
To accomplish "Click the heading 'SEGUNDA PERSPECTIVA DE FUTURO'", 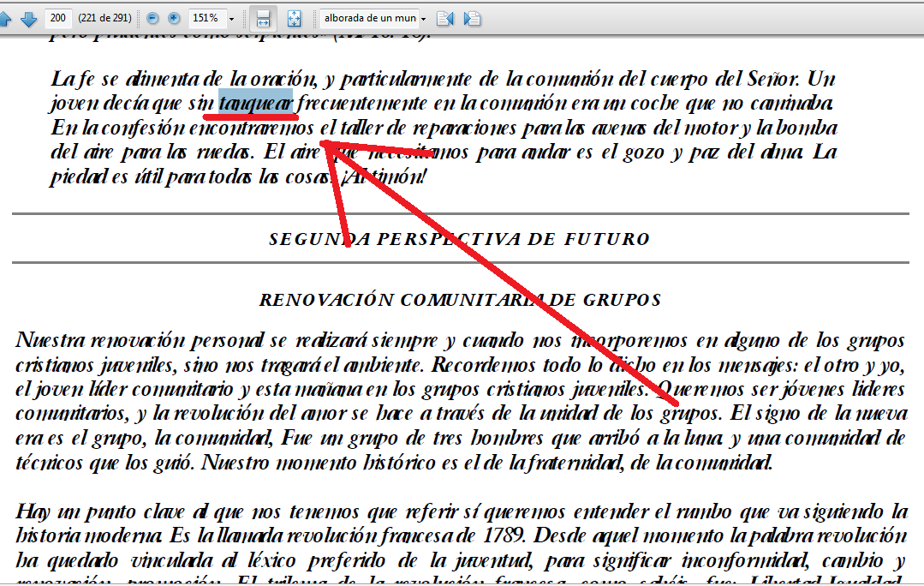I will [459, 239].
